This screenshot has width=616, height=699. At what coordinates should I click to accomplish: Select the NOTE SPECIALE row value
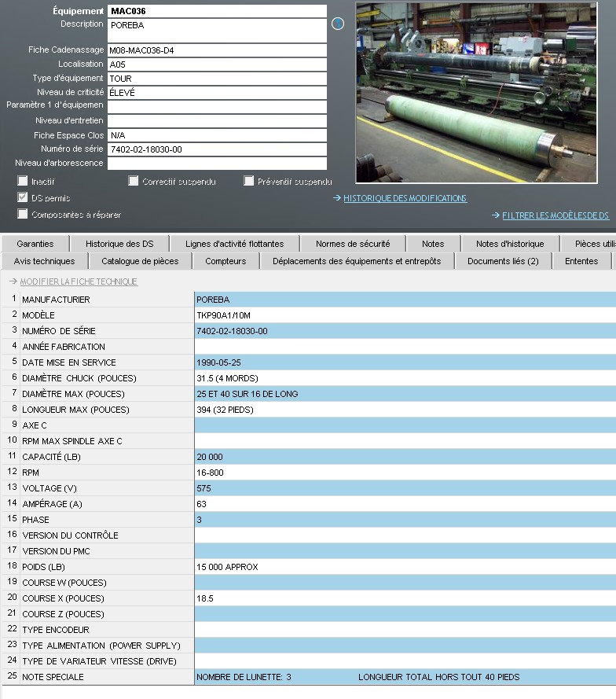pos(405,677)
